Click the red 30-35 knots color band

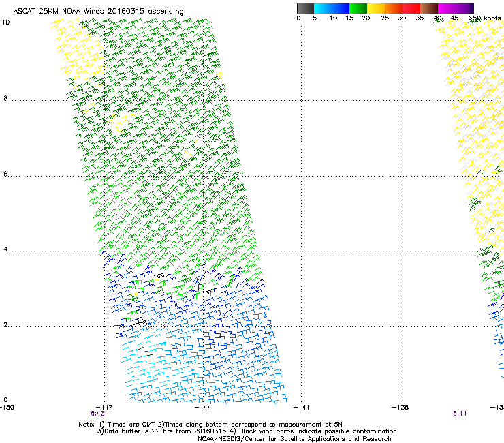tap(411, 8)
